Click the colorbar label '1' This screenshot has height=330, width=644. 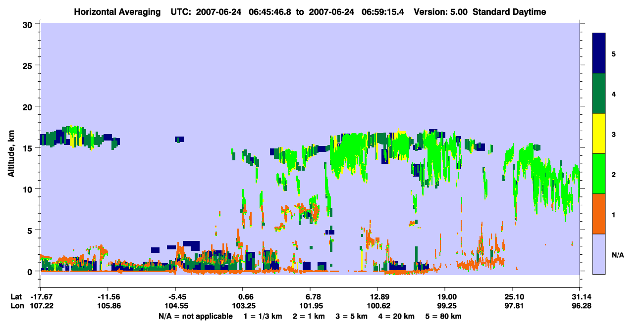[614, 214]
